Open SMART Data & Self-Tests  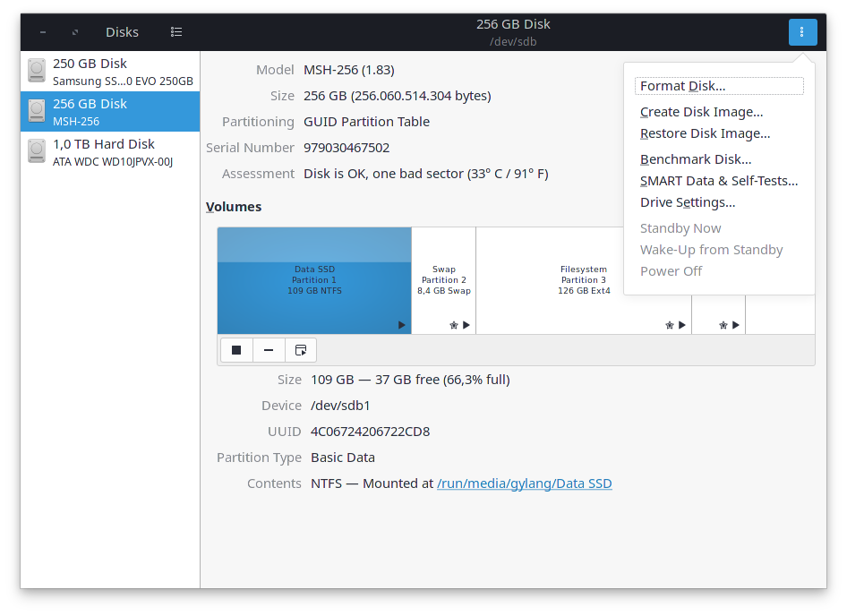[719, 180]
